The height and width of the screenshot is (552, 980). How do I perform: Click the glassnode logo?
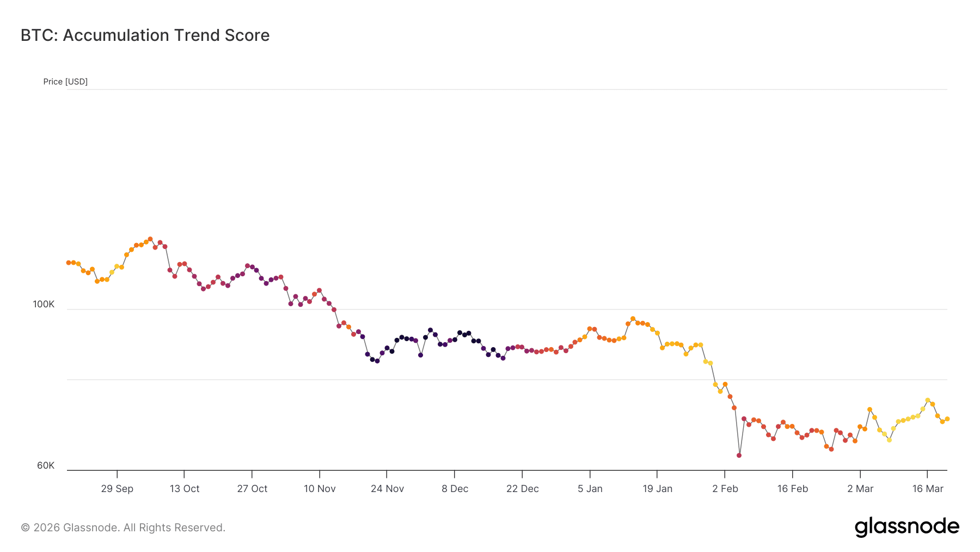click(906, 527)
